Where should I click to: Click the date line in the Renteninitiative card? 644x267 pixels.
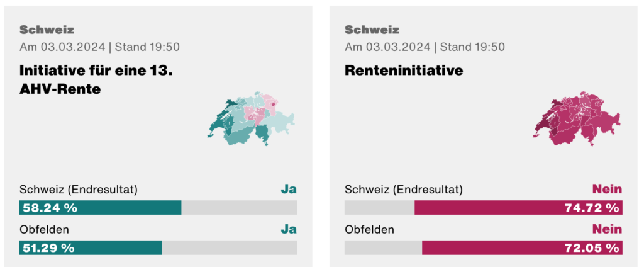tap(425, 47)
